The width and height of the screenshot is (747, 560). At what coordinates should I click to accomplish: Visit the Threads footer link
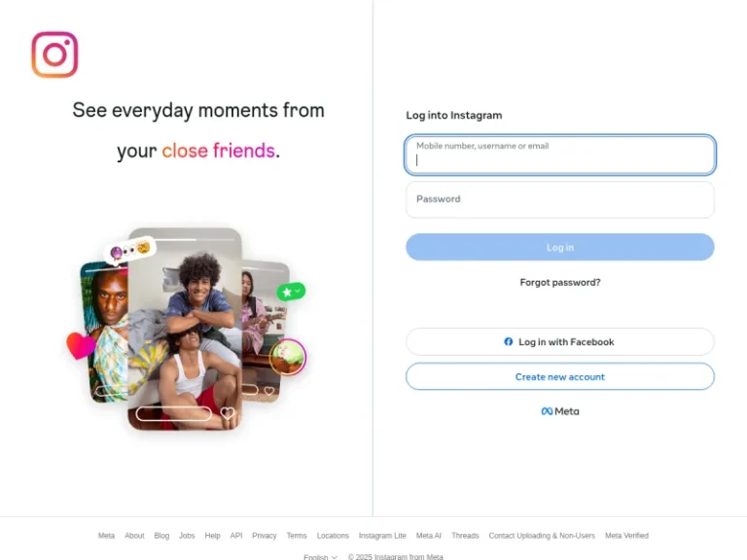(465, 536)
